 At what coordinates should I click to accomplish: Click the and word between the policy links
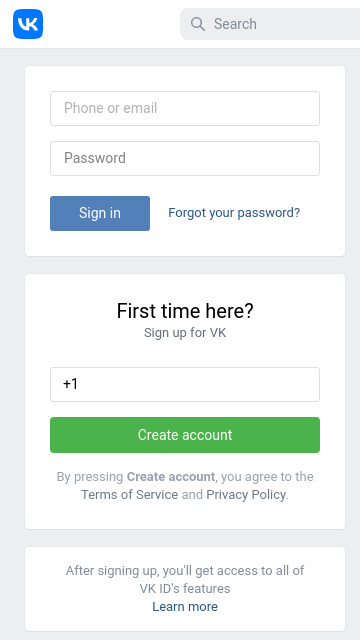point(192,495)
